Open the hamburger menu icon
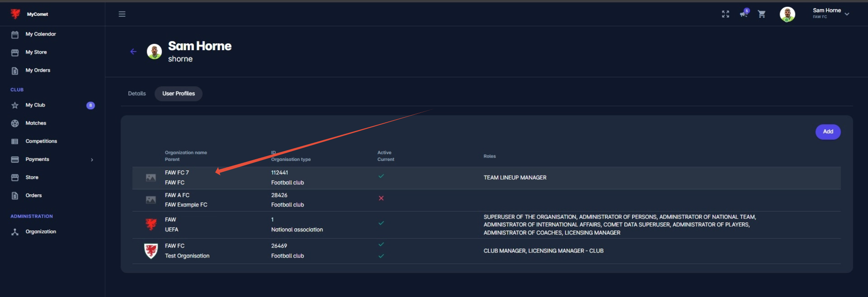The width and height of the screenshot is (868, 297). pos(122,14)
